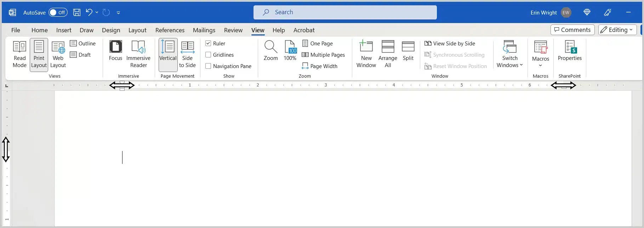The image size is (644, 228).
Task: Switch to the Insert tab
Action: click(x=64, y=30)
